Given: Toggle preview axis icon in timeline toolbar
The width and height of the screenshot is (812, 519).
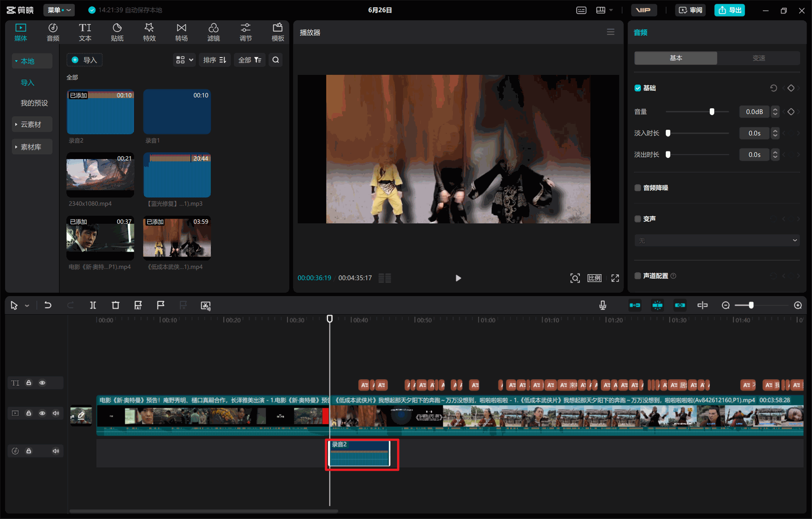Looking at the screenshot, I should (x=702, y=305).
